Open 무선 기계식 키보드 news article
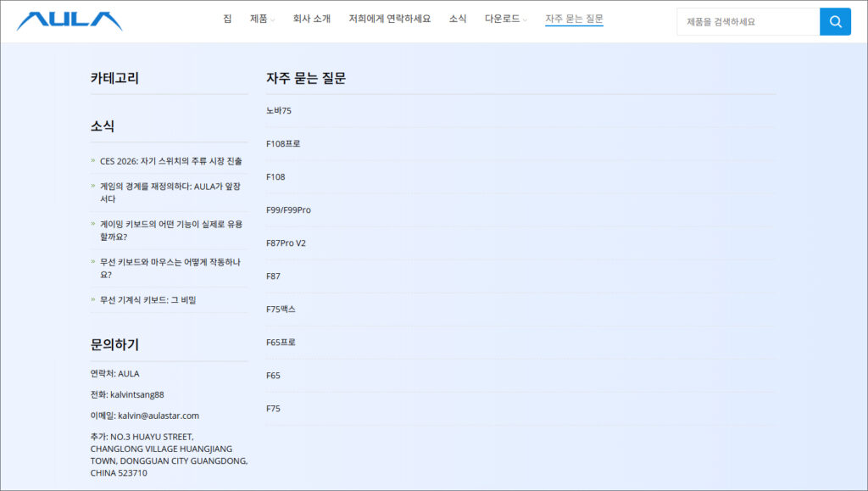 tap(147, 300)
